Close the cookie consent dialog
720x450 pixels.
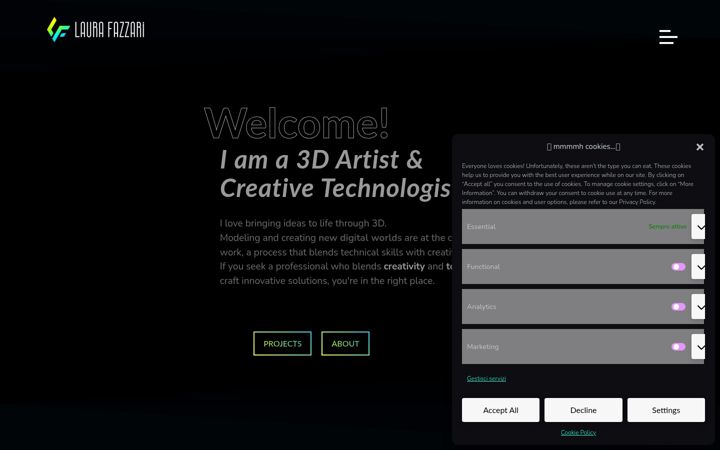point(699,147)
